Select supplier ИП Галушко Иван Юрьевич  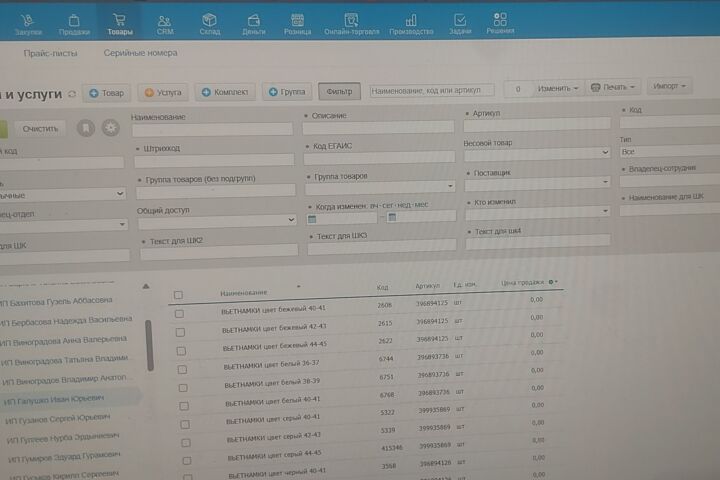click(54, 400)
